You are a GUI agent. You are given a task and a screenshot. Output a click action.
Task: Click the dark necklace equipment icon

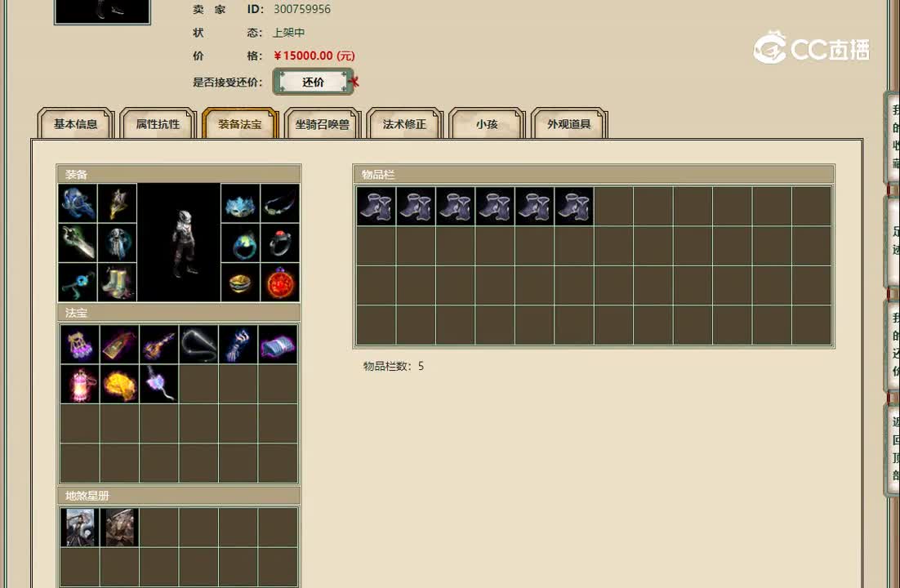[280, 203]
